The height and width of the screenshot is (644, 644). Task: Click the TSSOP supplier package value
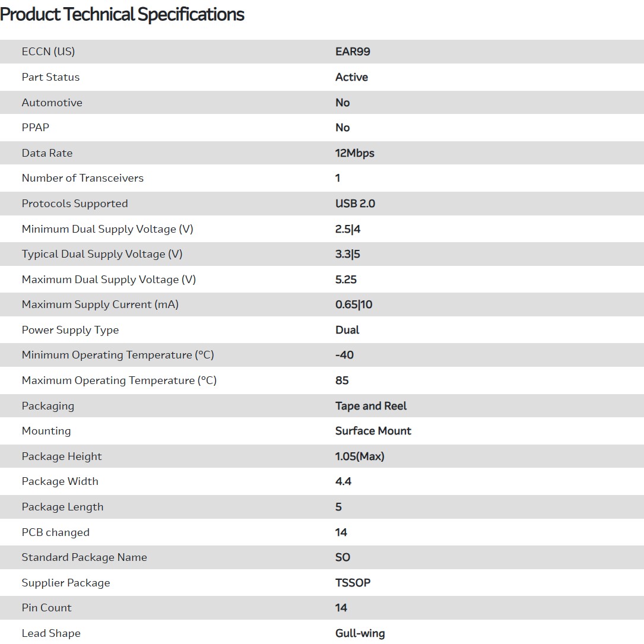(353, 583)
